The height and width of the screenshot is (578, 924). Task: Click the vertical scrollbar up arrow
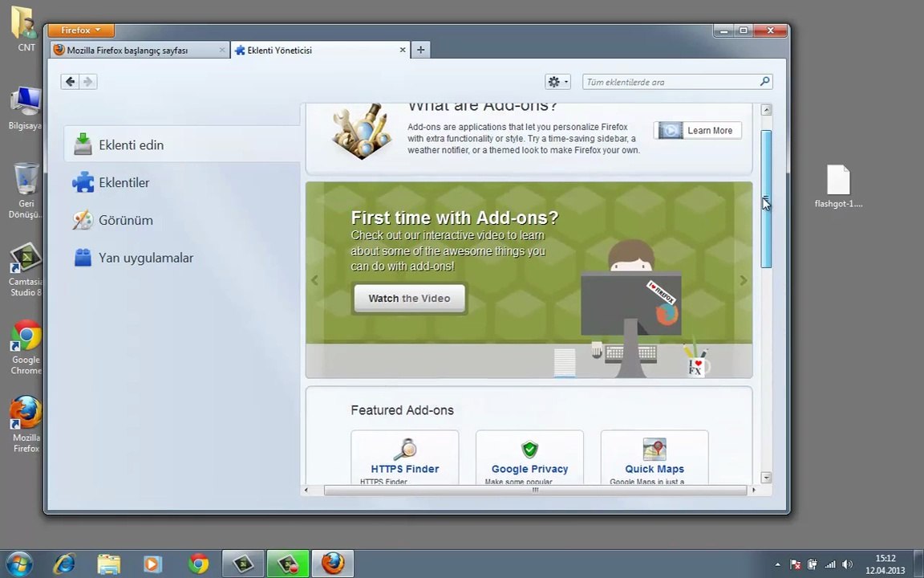[766, 110]
